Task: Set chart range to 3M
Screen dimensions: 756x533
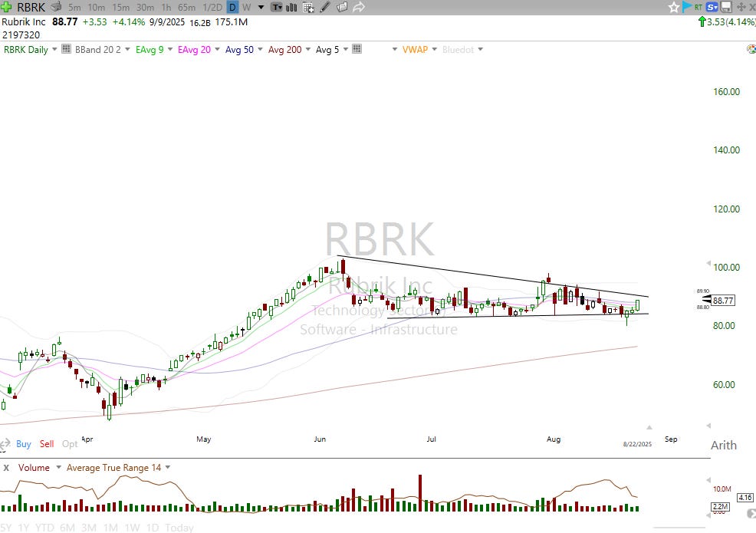Action: pos(89,528)
